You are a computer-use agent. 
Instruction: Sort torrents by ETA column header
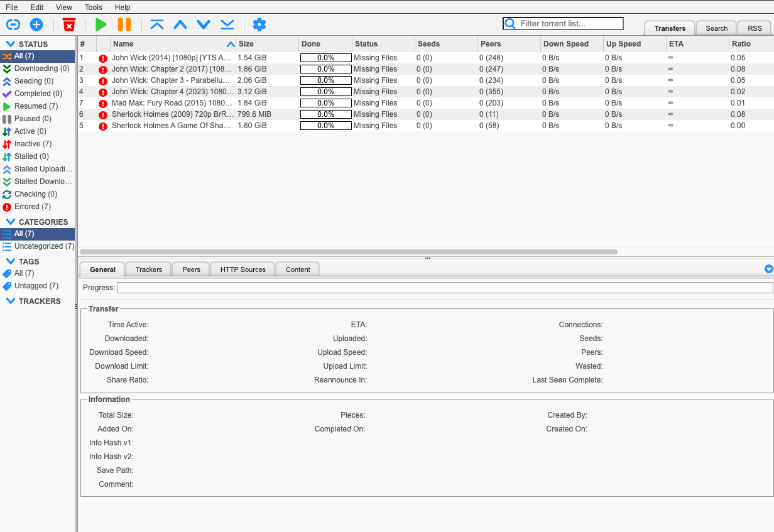click(x=697, y=44)
